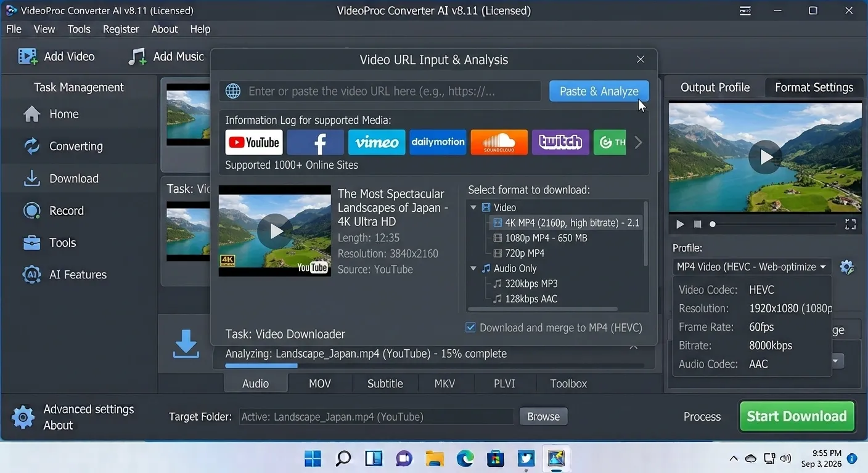The height and width of the screenshot is (473, 868).
Task: Click the format list horizontal scrollbar
Action: [x=542, y=308]
